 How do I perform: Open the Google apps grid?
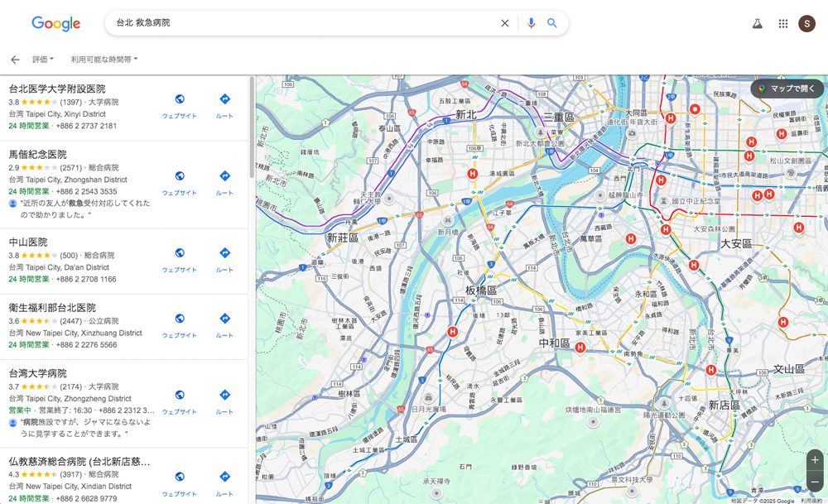click(783, 23)
